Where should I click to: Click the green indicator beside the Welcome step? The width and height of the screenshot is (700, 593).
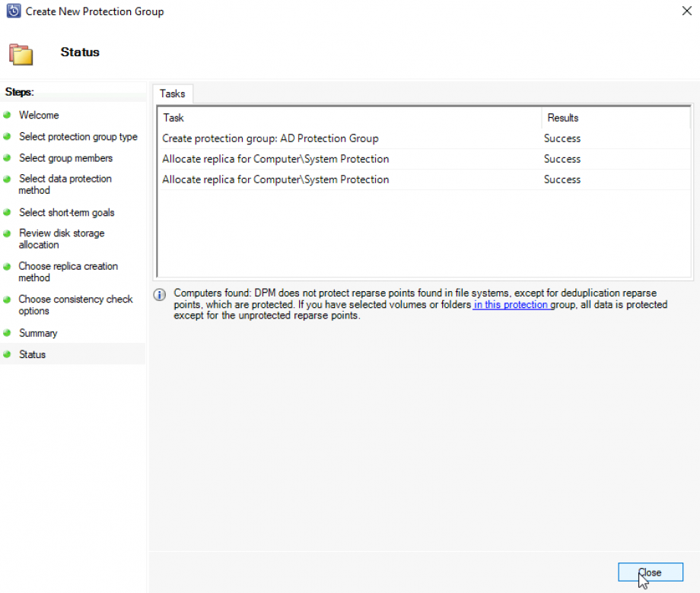pos(9,115)
